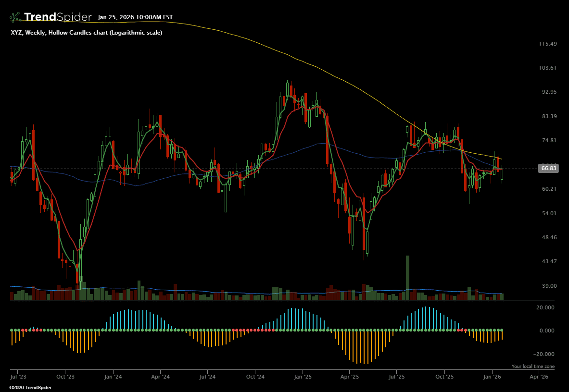The width and height of the screenshot is (569, 392).
Task: Select the Apr '26 time axis label
Action: (539, 377)
